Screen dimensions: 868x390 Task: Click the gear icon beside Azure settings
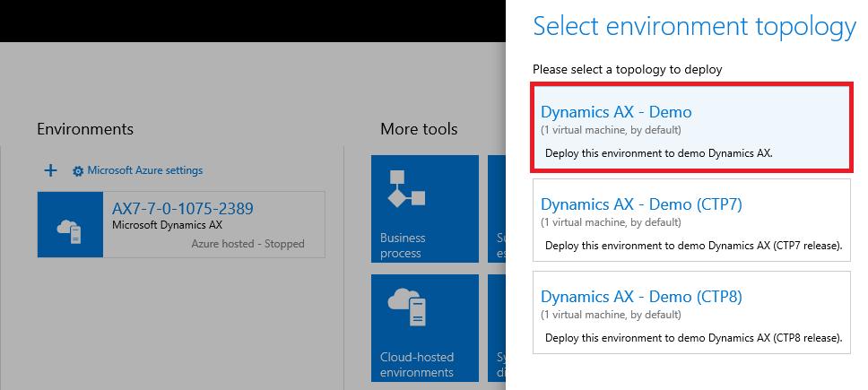78,171
